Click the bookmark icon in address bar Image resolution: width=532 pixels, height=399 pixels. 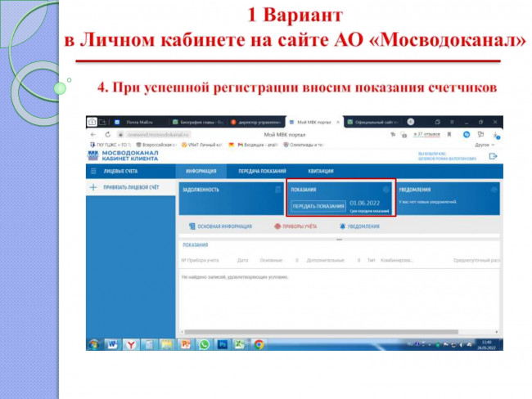point(449,135)
